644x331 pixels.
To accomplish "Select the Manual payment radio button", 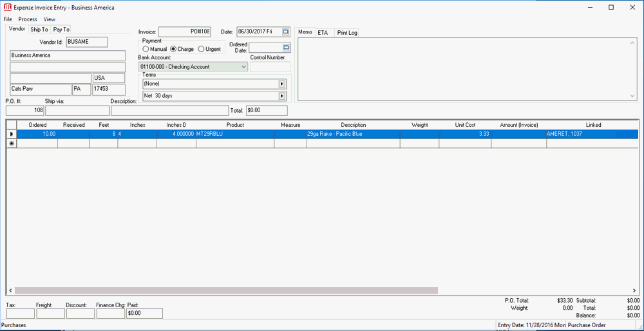I will tap(146, 49).
